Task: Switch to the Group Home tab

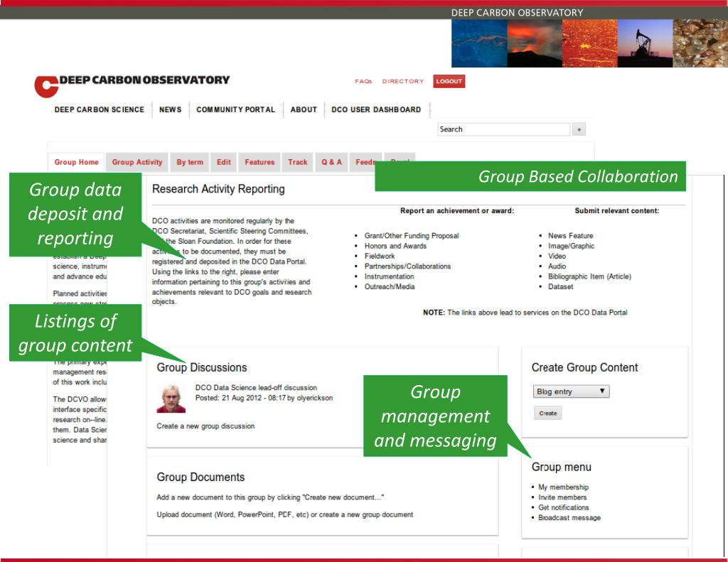Action: 77,163
